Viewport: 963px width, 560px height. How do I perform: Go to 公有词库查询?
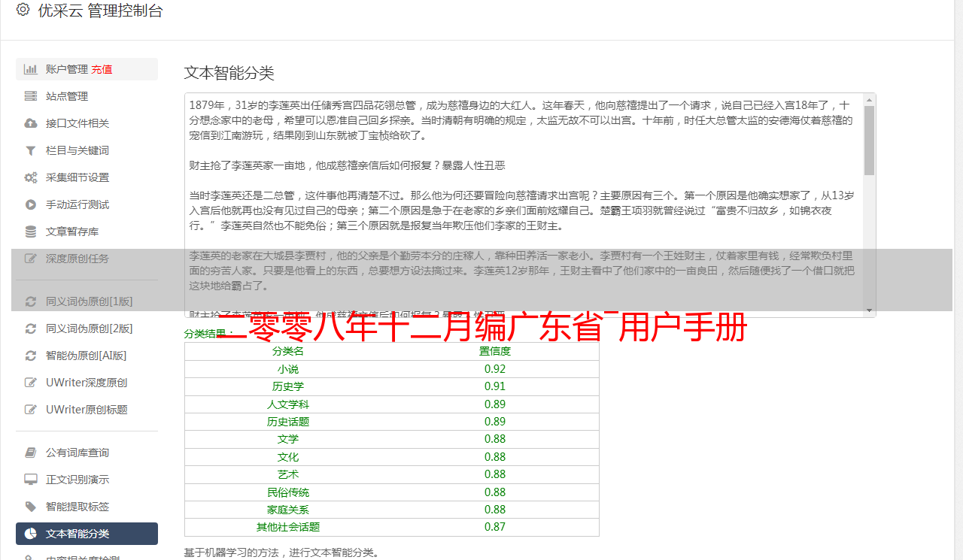[87, 453]
